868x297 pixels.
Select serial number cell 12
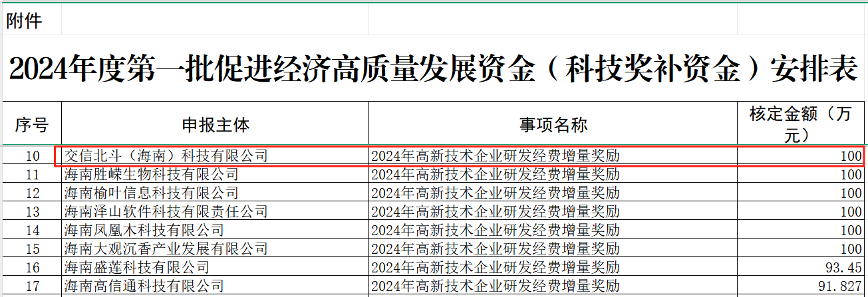coord(31,193)
